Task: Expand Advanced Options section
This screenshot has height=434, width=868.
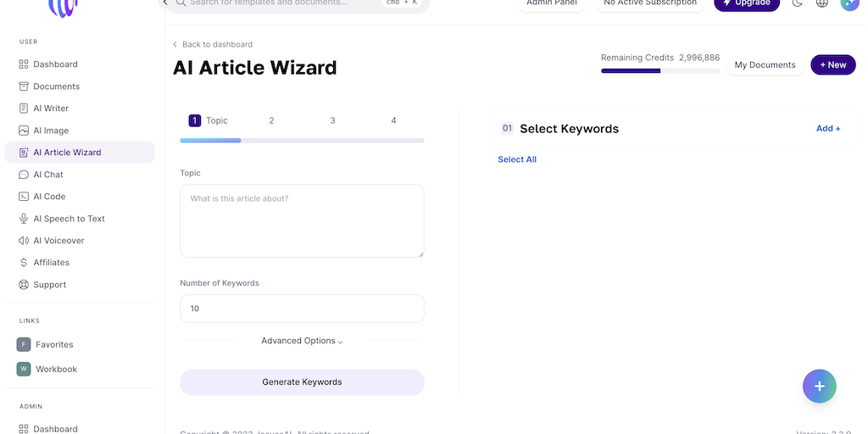Action: click(302, 341)
